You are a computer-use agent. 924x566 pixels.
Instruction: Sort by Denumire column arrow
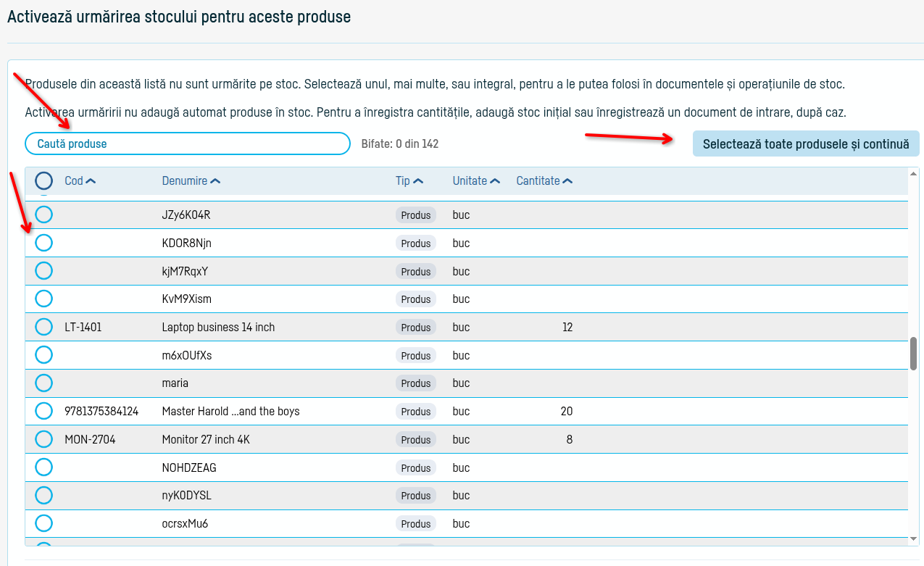pos(215,181)
